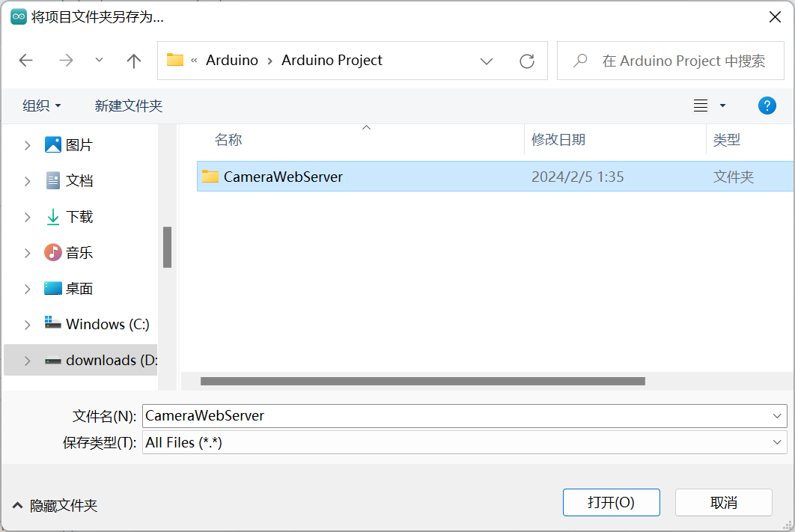The image size is (795, 532).
Task: Click the horizontal scrollbar in file list
Action: [422, 381]
